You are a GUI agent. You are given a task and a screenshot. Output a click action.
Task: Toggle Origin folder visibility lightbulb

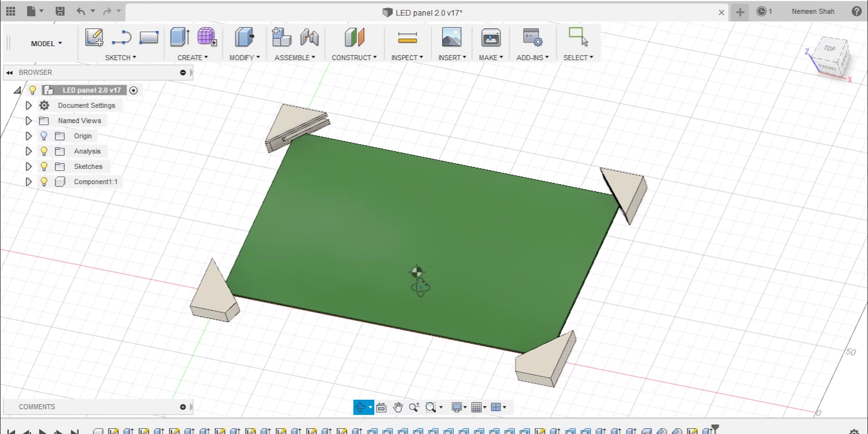coord(44,136)
